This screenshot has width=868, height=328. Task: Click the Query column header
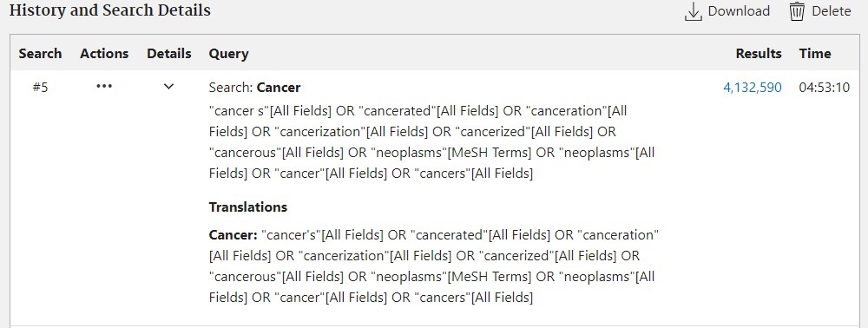pos(228,54)
